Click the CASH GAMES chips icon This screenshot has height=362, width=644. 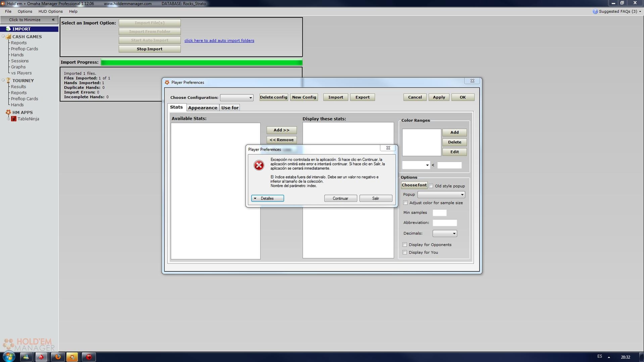point(8,37)
